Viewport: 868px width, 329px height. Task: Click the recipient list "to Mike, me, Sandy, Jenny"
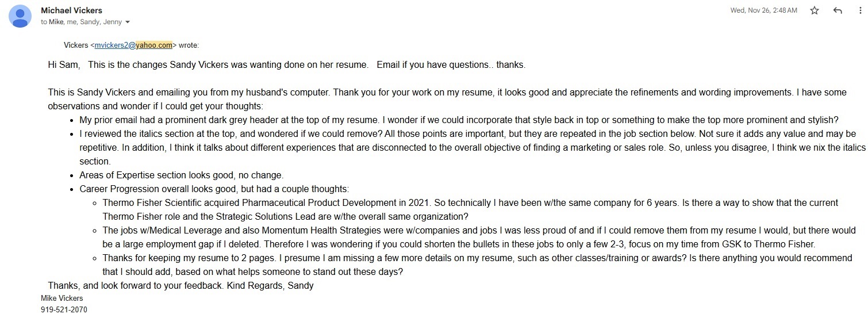[x=81, y=22]
